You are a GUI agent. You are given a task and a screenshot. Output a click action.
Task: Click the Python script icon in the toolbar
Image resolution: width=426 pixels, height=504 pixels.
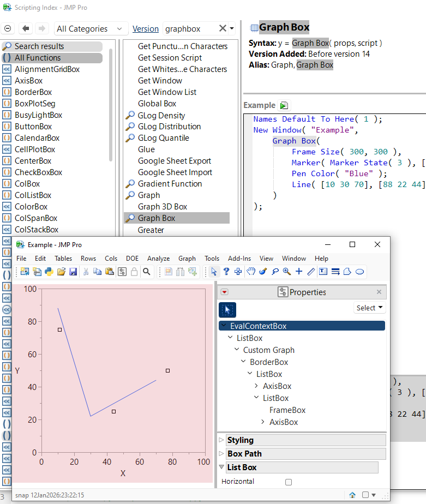point(49,272)
